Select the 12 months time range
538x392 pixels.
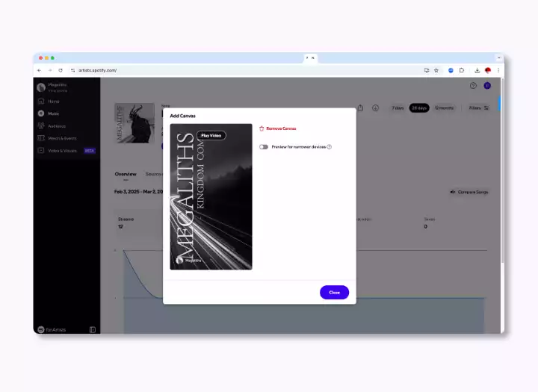tap(444, 108)
